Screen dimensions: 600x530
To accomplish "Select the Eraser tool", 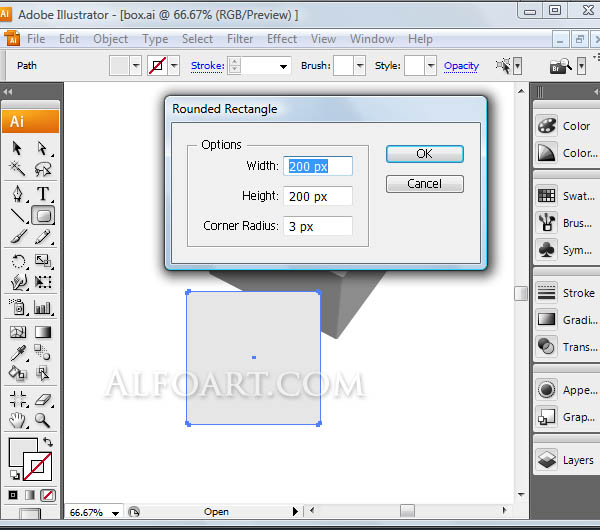I will coord(43,400).
